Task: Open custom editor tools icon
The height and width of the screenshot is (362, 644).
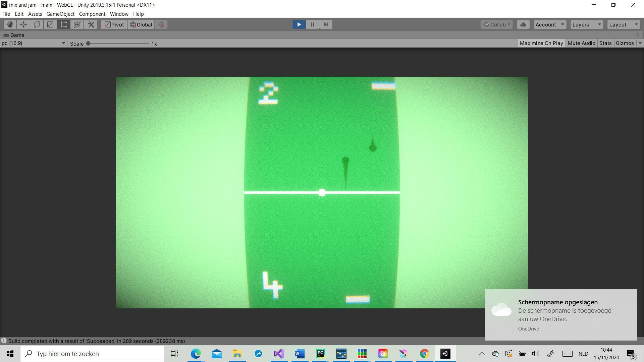Action: click(91, 24)
